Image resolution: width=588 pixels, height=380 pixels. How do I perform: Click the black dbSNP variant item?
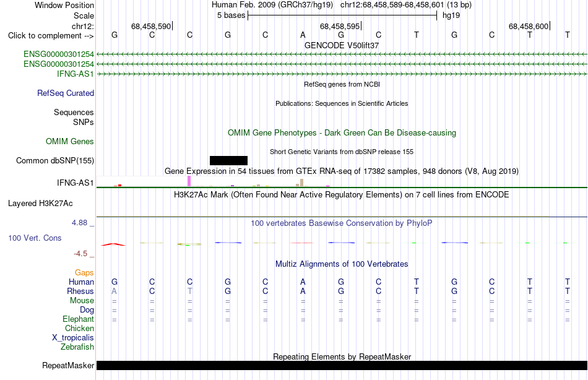[x=228, y=160]
